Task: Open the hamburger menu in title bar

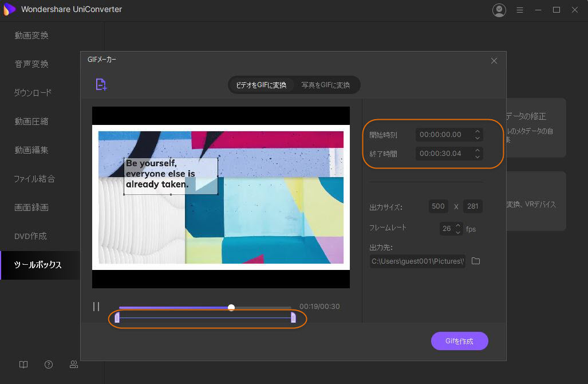Action: click(x=520, y=10)
